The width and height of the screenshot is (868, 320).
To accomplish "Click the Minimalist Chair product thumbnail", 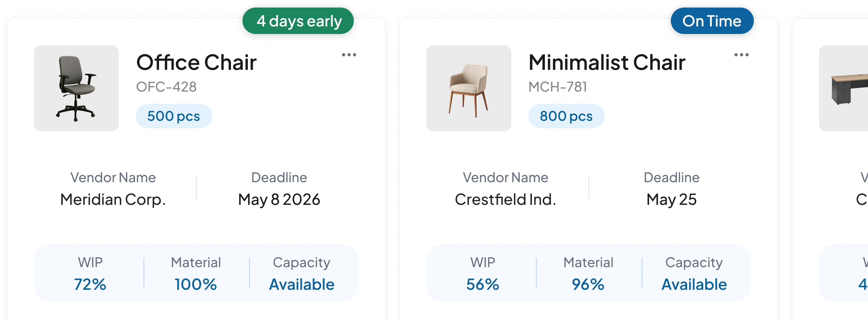I will [x=469, y=88].
